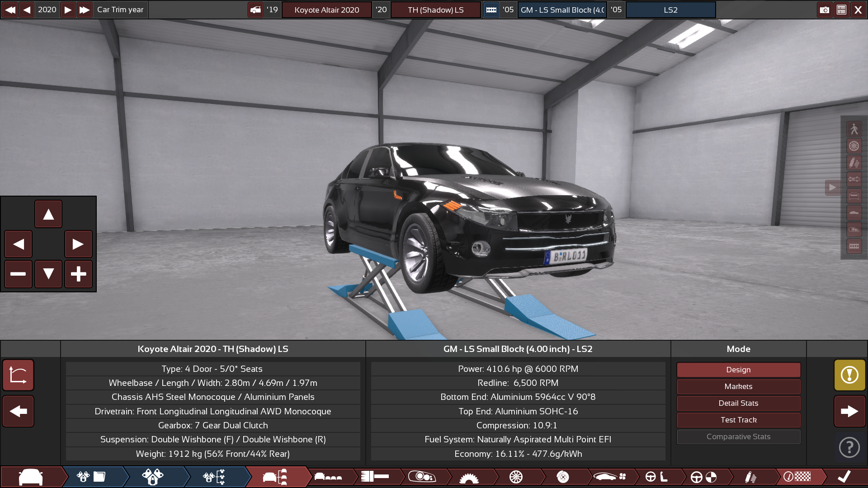This screenshot has width=868, height=488.
Task: Open the brakes tab in the bottom bar
Action: click(x=562, y=477)
